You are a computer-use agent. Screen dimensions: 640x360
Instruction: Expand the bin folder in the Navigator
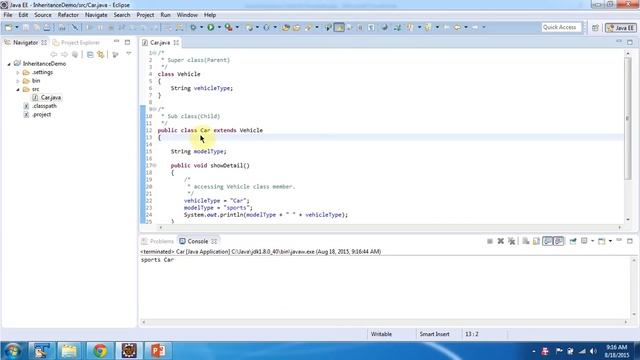pos(18,81)
